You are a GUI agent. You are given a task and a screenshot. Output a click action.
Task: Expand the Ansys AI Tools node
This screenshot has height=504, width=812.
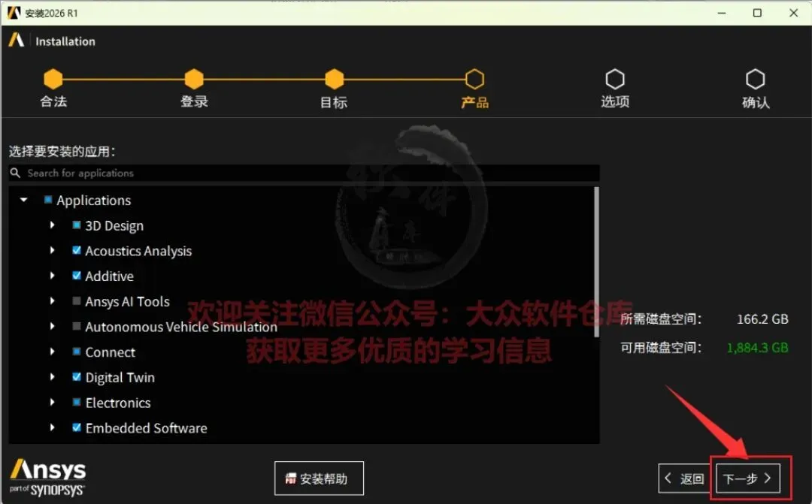(x=53, y=301)
